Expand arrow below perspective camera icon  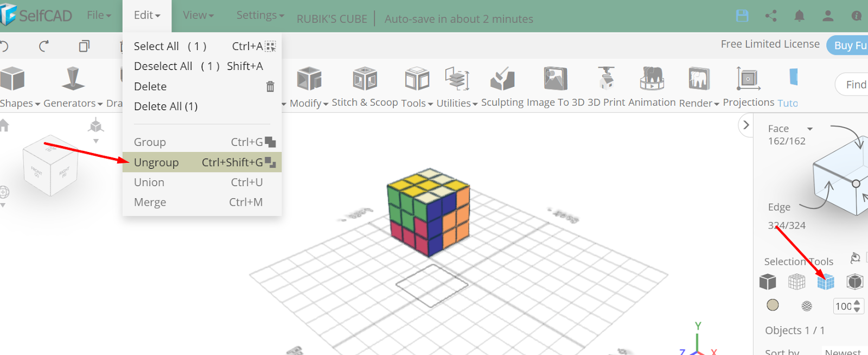point(96,141)
